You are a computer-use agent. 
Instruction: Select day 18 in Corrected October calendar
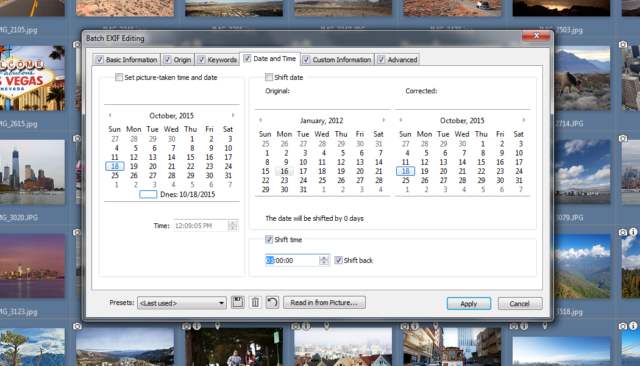(405, 171)
